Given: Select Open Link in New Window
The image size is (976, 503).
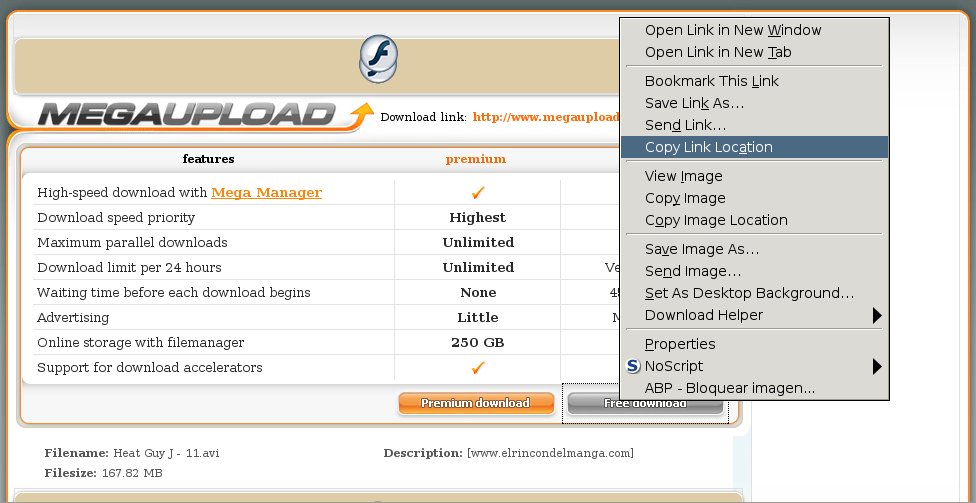Looking at the screenshot, I should (x=754, y=30).
